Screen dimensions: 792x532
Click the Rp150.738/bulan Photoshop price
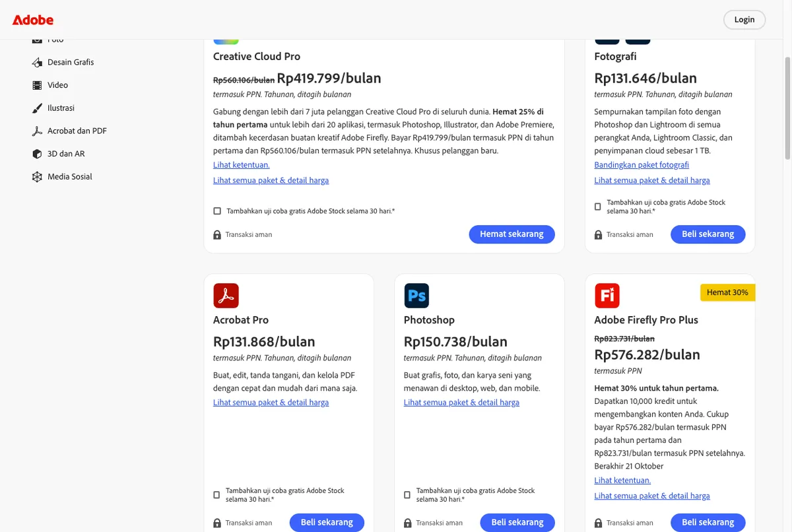[x=455, y=342]
